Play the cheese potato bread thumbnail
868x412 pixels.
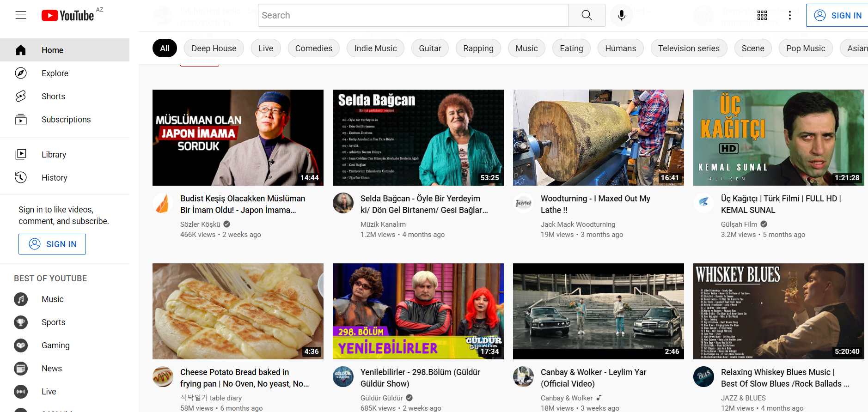pyautogui.click(x=238, y=311)
